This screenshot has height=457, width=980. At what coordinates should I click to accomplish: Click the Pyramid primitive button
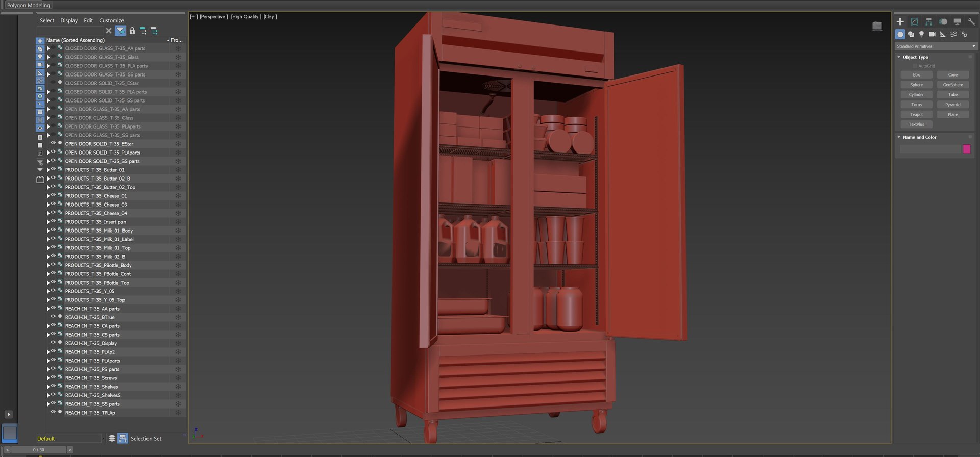coord(953,105)
